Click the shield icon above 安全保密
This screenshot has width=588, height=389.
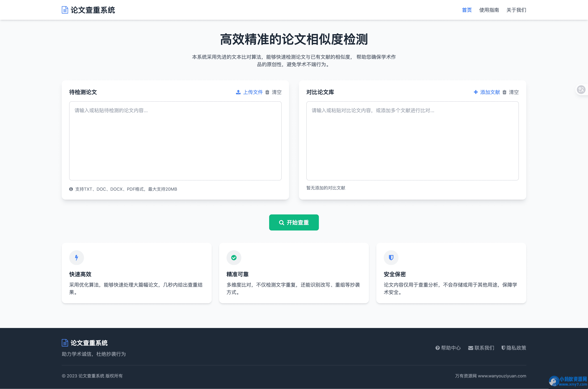point(391,258)
